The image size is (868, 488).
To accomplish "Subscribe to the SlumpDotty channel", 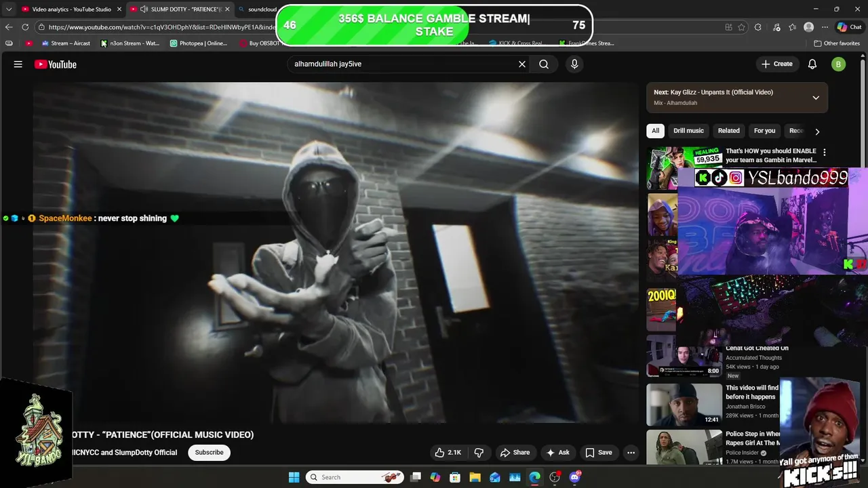I will click(x=209, y=453).
